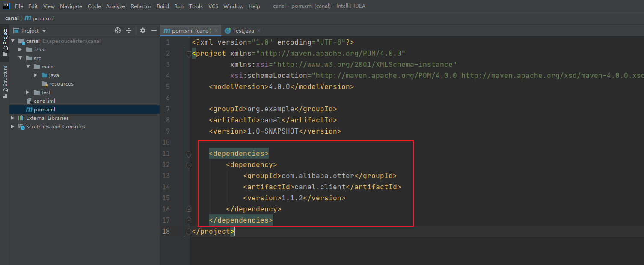
Task: Click fold end marker at line 16
Action: click(x=188, y=209)
